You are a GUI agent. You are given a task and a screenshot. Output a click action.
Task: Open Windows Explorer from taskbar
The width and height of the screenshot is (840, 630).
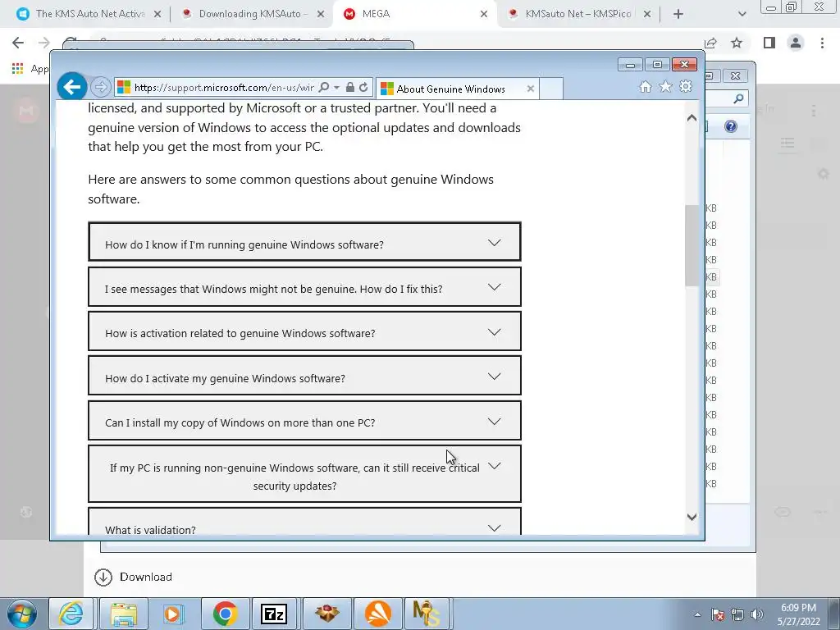point(124,614)
